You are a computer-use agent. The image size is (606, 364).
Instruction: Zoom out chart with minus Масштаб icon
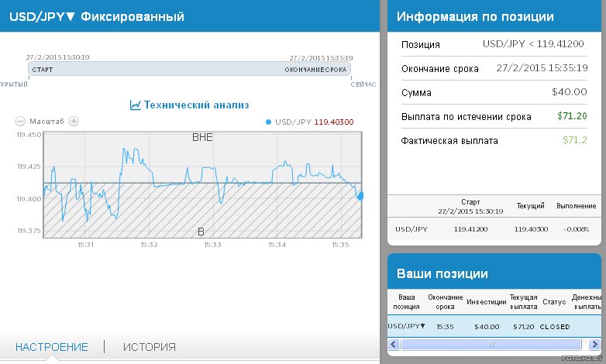(x=19, y=122)
